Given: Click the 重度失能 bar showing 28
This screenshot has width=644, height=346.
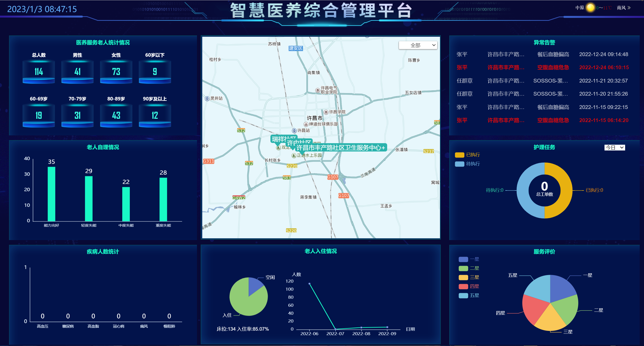Looking at the screenshot, I should 163,200.
